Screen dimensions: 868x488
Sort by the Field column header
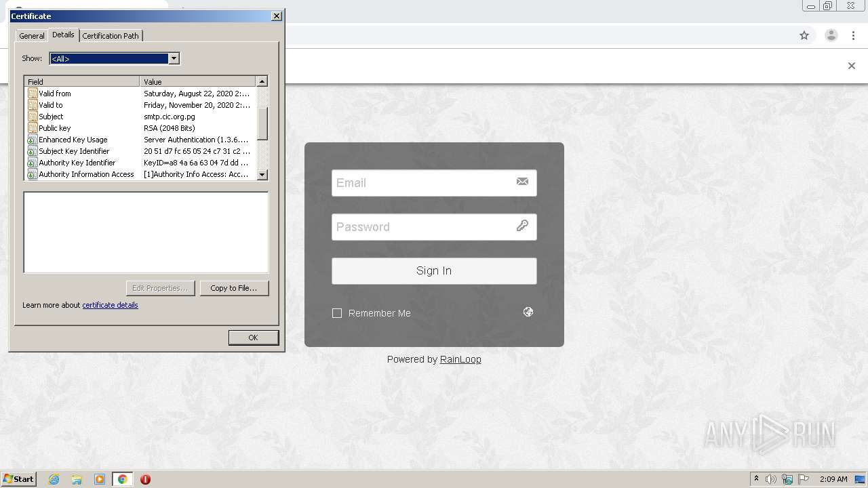82,81
